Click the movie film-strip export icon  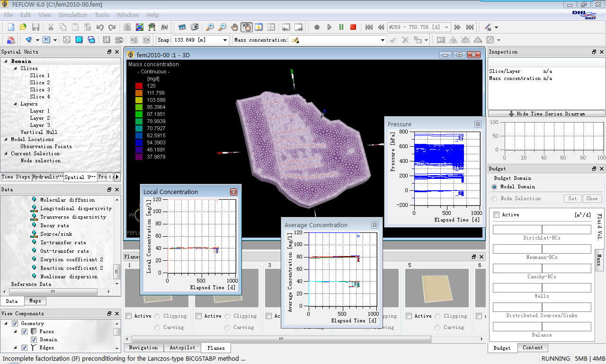(182, 27)
